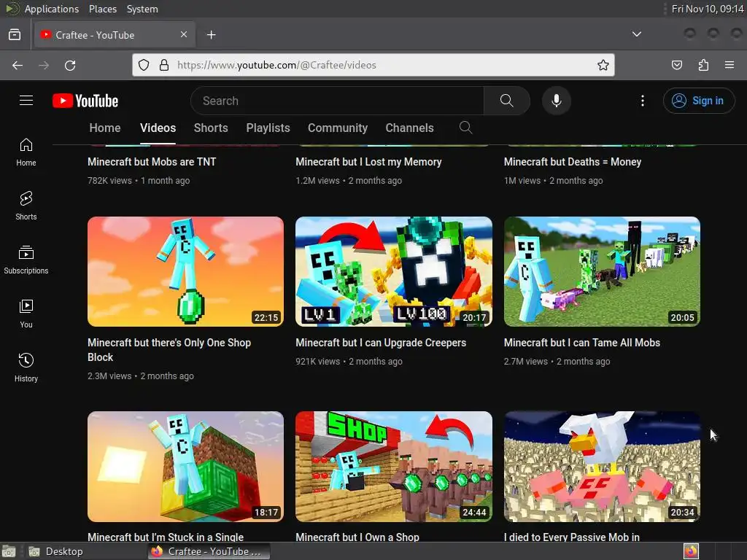Open the Community tab
This screenshot has height=560, width=747.
[x=337, y=128]
